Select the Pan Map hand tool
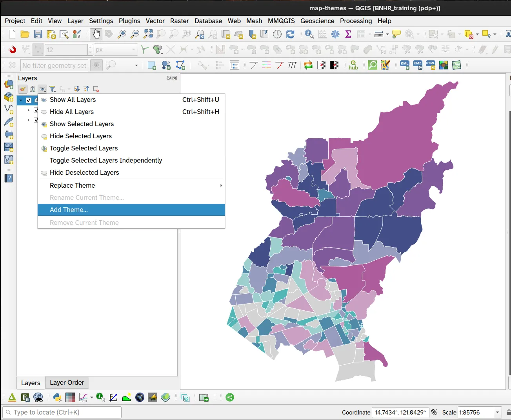The width and height of the screenshot is (511, 420). [x=96, y=34]
